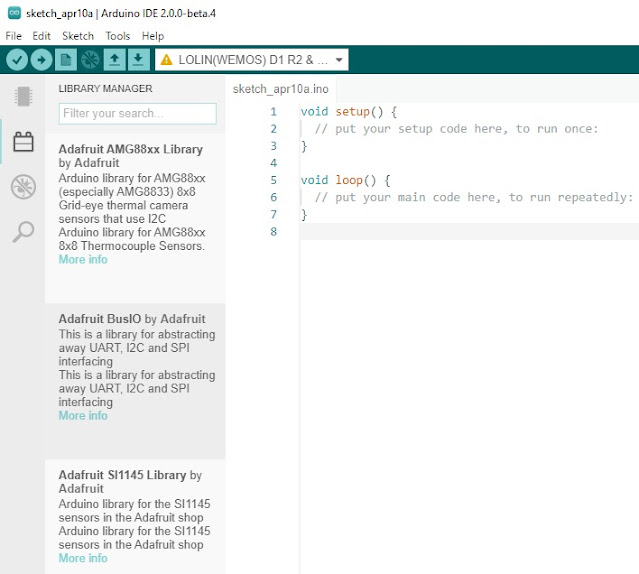This screenshot has height=574, width=639.
Task: Click the LIBRARY MANAGER heading
Action: [x=106, y=88]
